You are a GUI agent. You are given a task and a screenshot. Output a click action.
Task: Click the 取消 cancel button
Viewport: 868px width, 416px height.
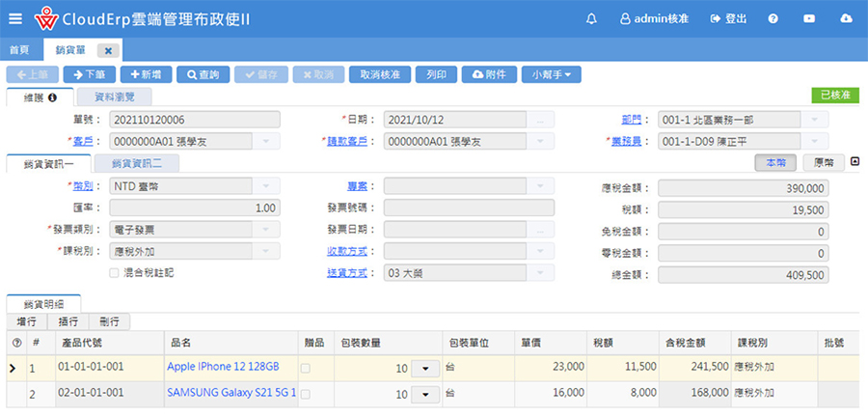tap(318, 74)
